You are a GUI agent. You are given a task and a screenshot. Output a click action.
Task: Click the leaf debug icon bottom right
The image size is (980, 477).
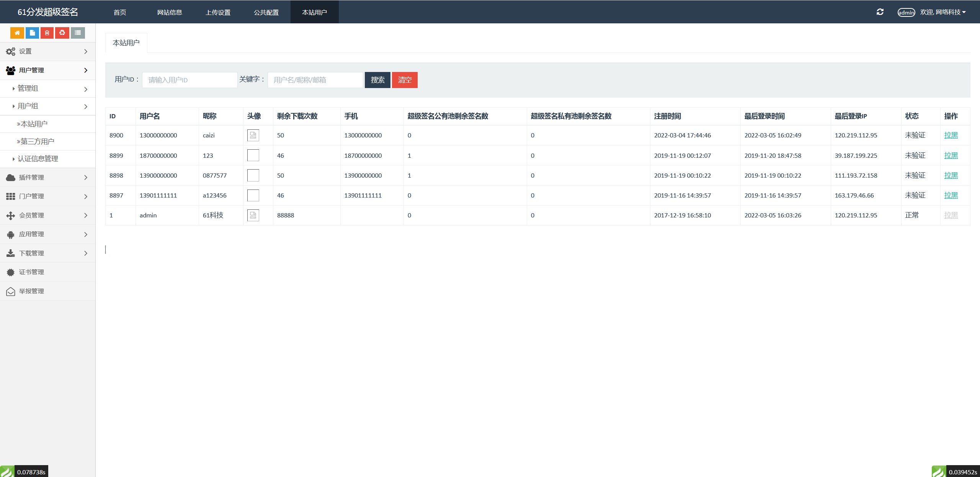(939, 471)
